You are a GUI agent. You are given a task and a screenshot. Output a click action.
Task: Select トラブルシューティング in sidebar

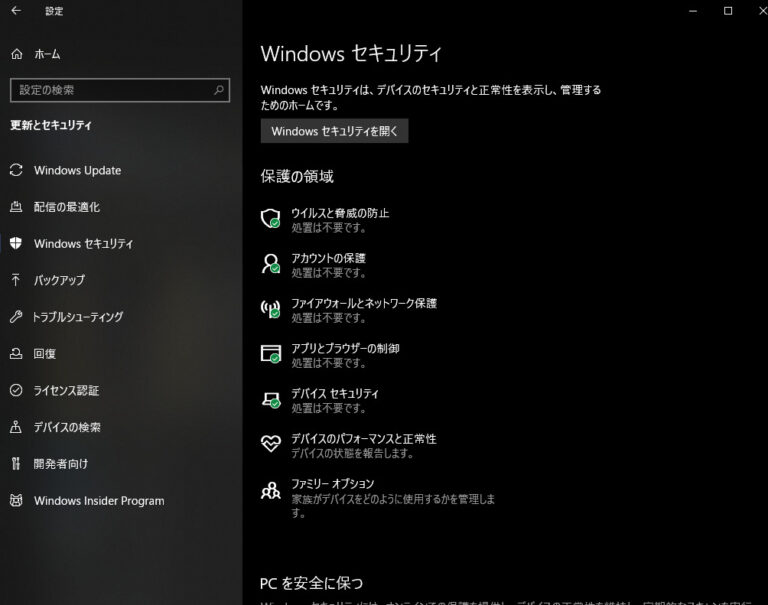click(78, 317)
